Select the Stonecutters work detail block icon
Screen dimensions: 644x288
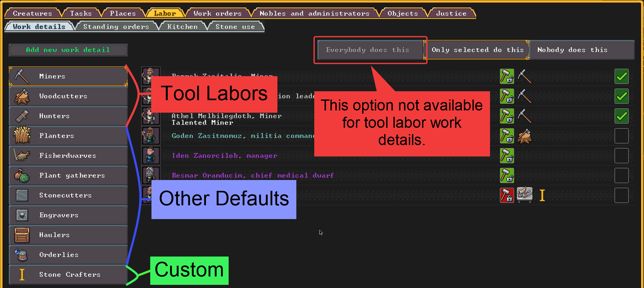pos(22,195)
